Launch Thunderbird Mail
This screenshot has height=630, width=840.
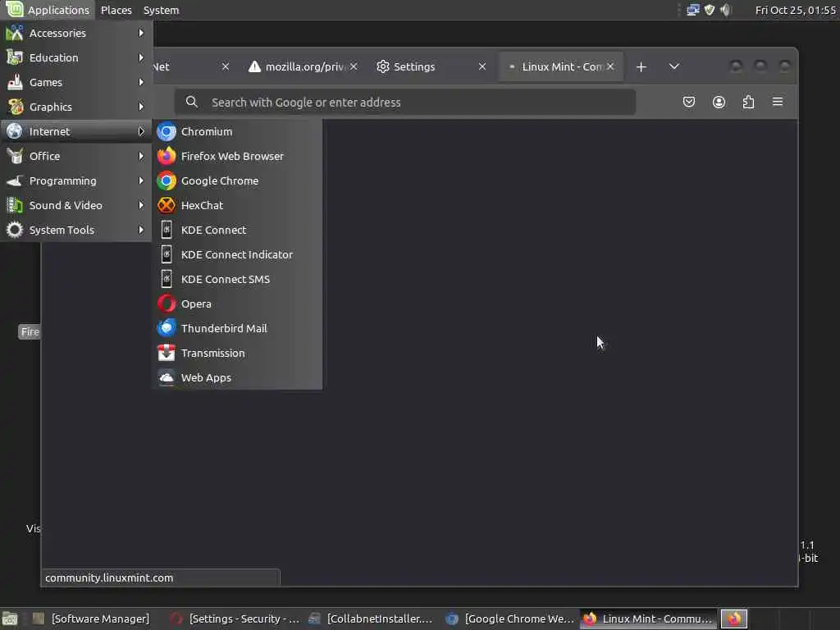pos(237,328)
